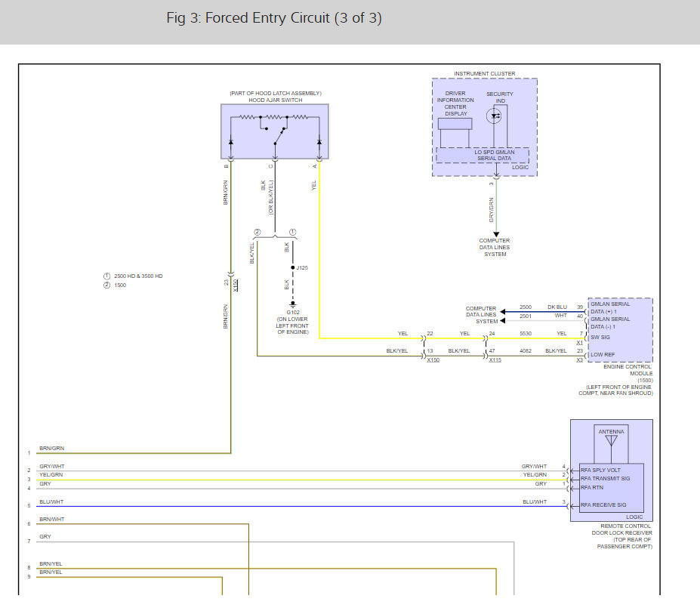Click the ENGINE CONTROL MODULE label

pos(628,370)
